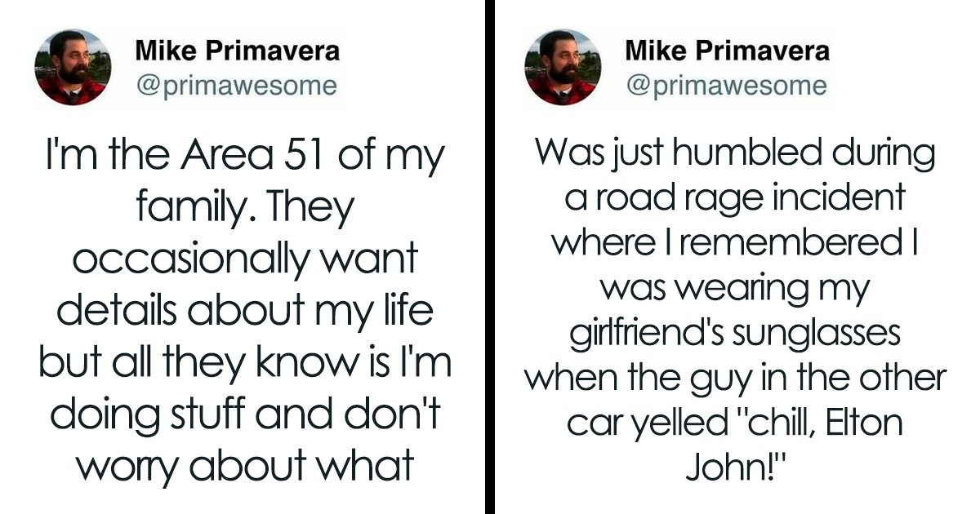Click the black divider between the two tweets
Screen dimensions: 980x514
(x=490, y=257)
